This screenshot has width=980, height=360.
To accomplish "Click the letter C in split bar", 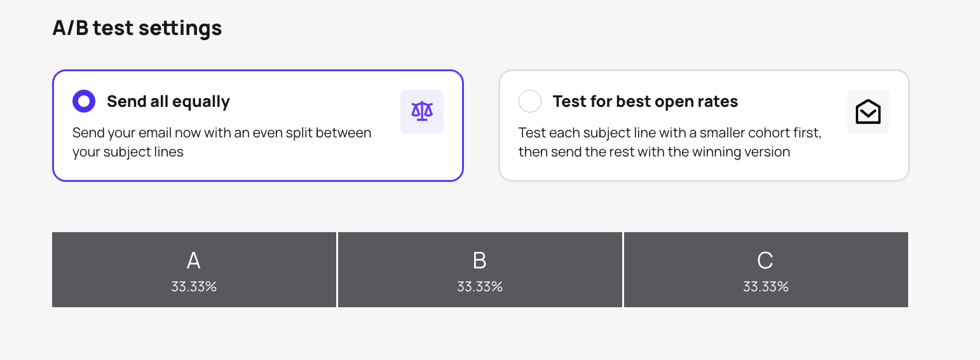I will tap(765, 261).
